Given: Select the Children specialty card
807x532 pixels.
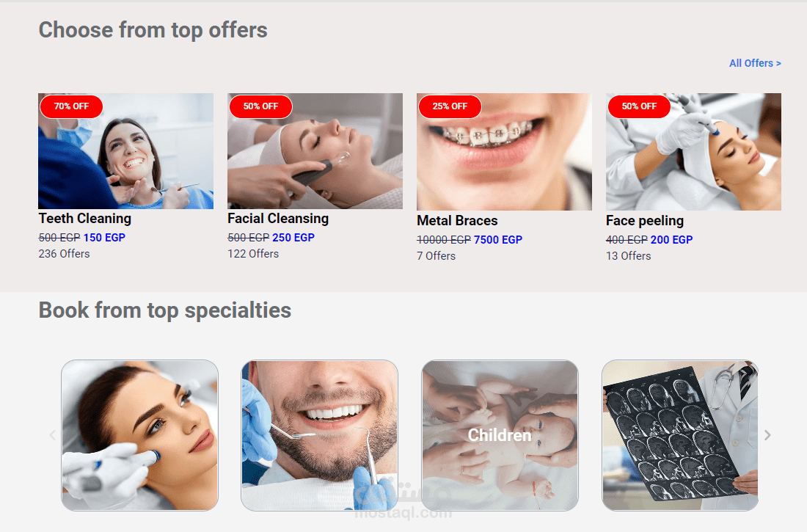Looking at the screenshot, I should tap(500, 435).
